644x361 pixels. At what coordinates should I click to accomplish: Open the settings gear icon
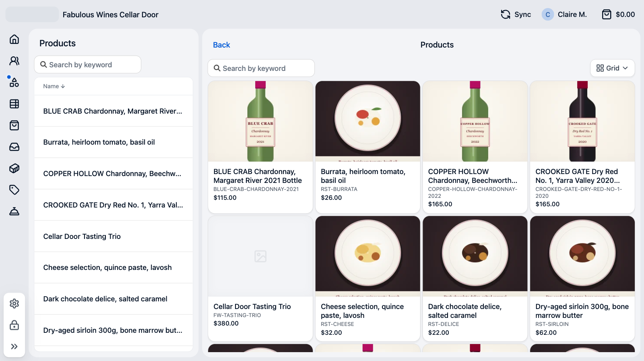coord(14,303)
